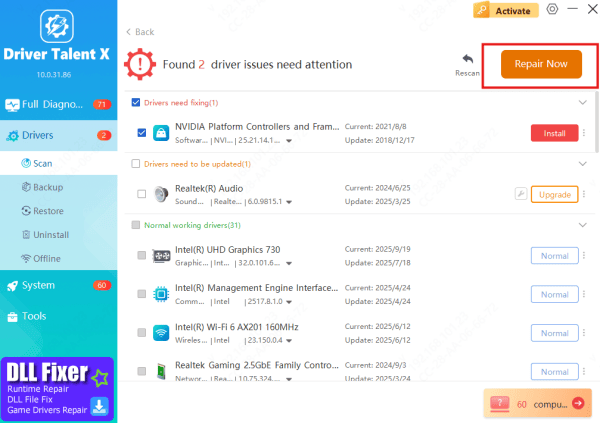The width and height of the screenshot is (600, 423).
Task: Open the NVIDIA driver version dropdown
Action: coord(289,142)
